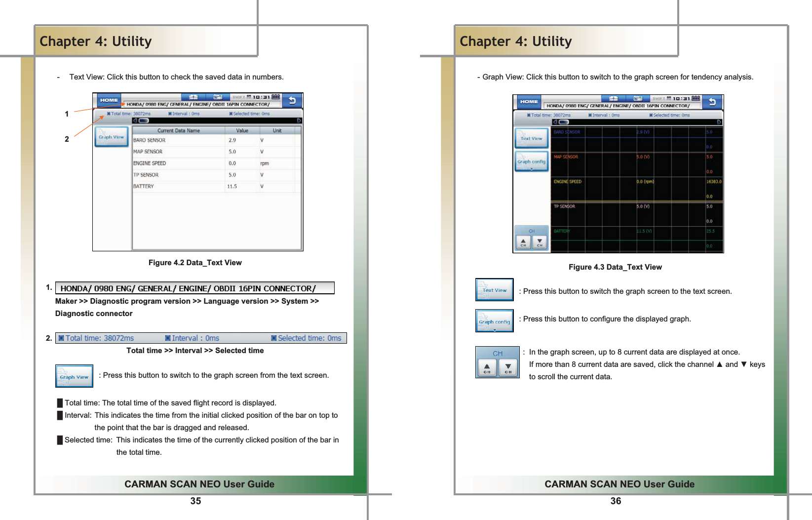This screenshot has height=520, width=812.
Task: Click the battery status icon near the clock
Action: tap(274, 96)
